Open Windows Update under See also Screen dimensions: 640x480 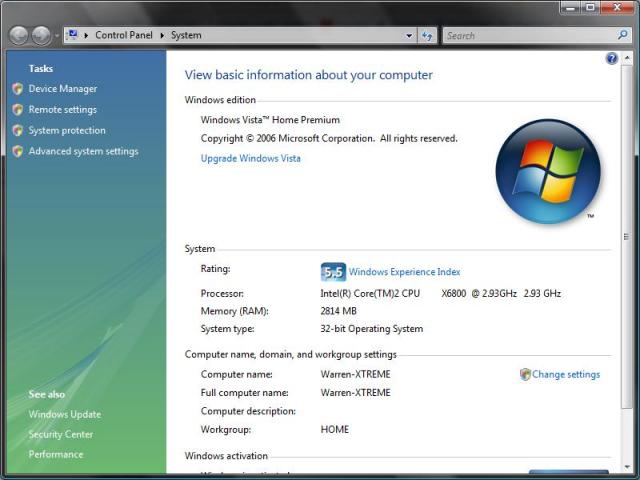(64, 414)
